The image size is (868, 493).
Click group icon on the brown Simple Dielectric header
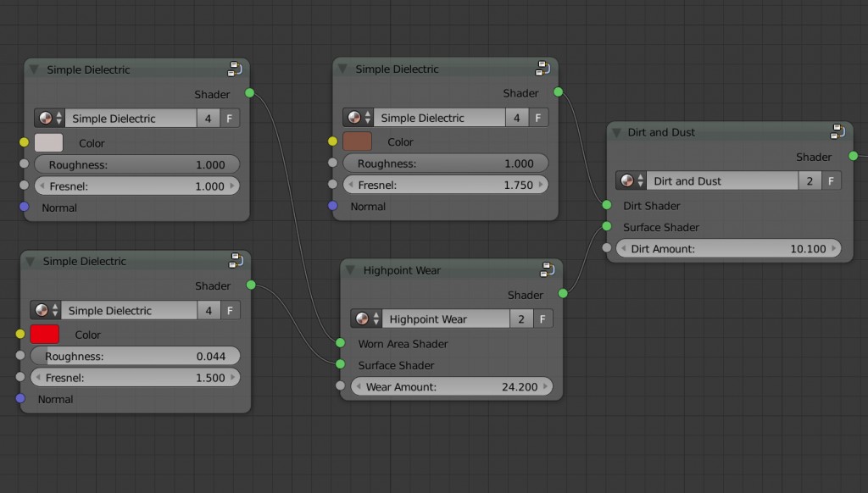click(x=542, y=69)
